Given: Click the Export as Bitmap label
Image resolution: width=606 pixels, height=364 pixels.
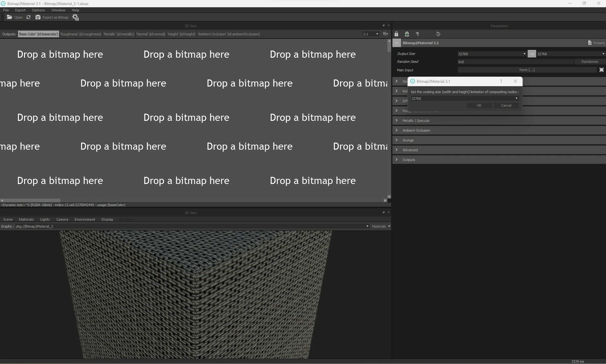Looking at the screenshot, I should pos(56,17).
